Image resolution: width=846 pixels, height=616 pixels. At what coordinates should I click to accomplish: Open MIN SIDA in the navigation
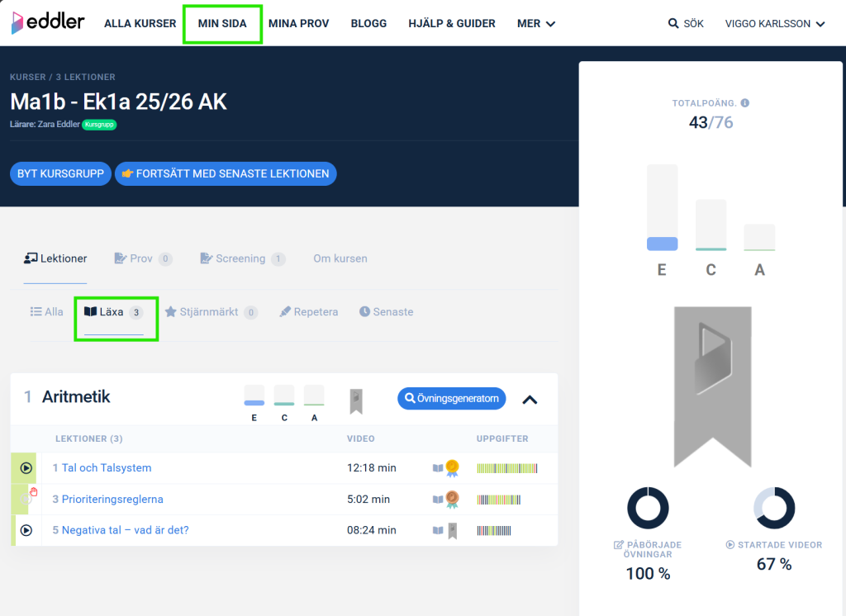[222, 24]
